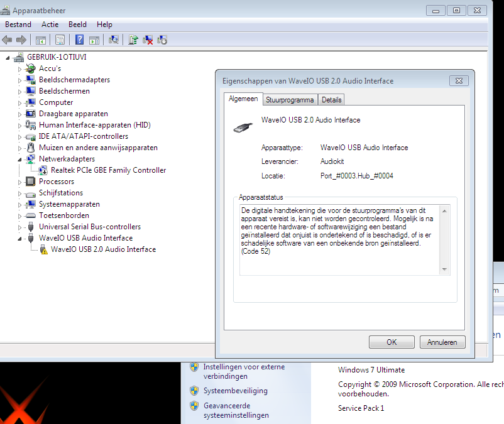Collapse the WaveIO USB Audio Interface node
Viewport: 504px width, 424px height.
coord(19,239)
